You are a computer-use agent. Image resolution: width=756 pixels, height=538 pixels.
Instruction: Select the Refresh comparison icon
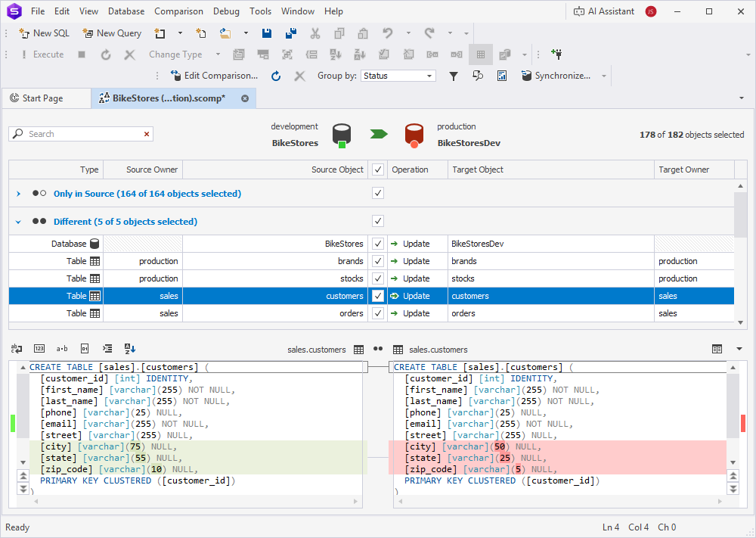click(x=275, y=76)
